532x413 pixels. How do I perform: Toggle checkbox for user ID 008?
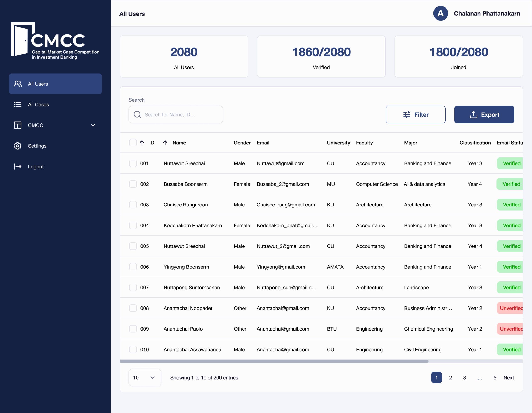pos(133,308)
